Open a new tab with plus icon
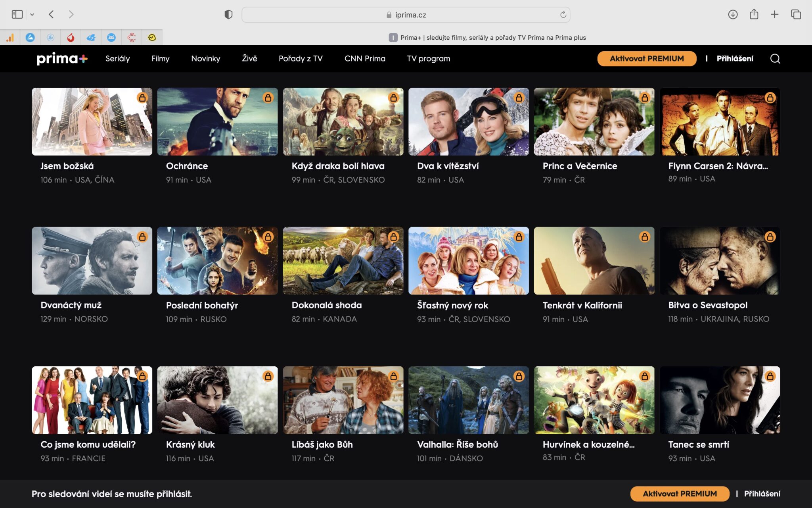The width and height of the screenshot is (812, 508). [x=774, y=15]
